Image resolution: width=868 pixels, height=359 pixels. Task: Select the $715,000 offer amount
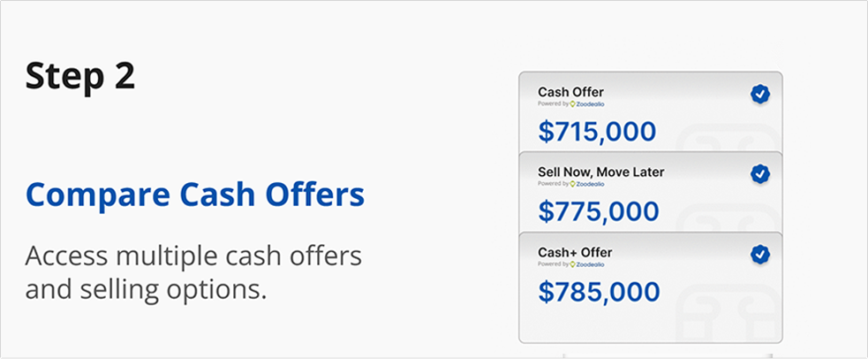coord(597,132)
